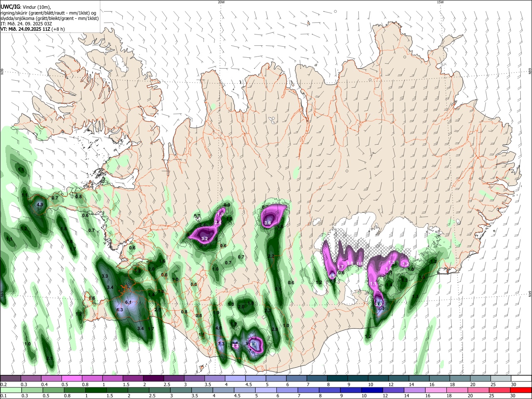Click the rain legend swatch starting at 25
Screen dimensions: 532x399
point(500,390)
